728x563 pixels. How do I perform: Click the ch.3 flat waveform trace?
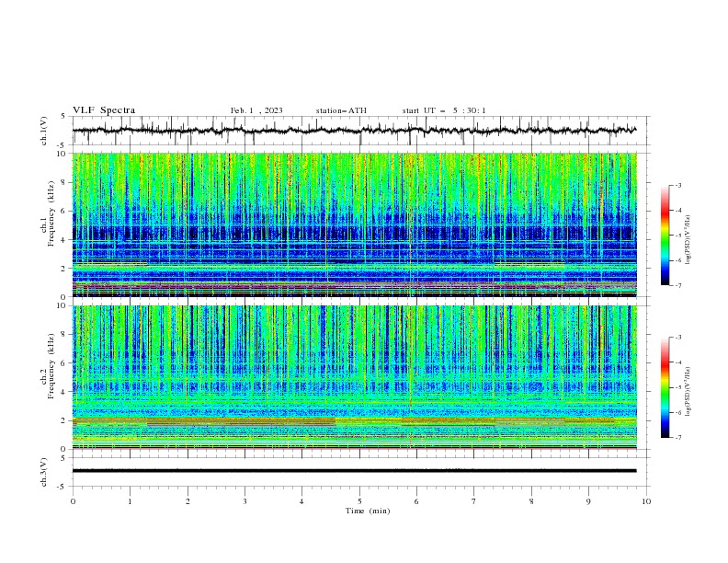tap(354, 471)
